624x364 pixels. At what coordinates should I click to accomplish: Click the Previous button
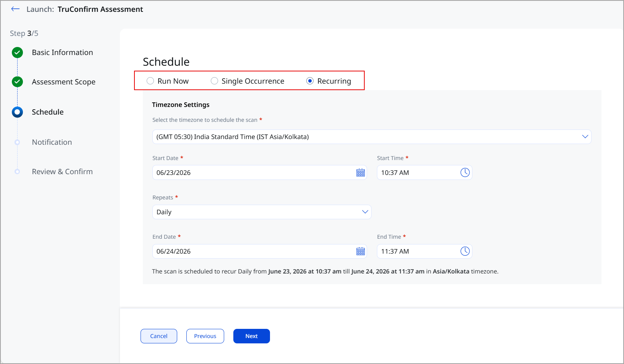(x=205, y=336)
